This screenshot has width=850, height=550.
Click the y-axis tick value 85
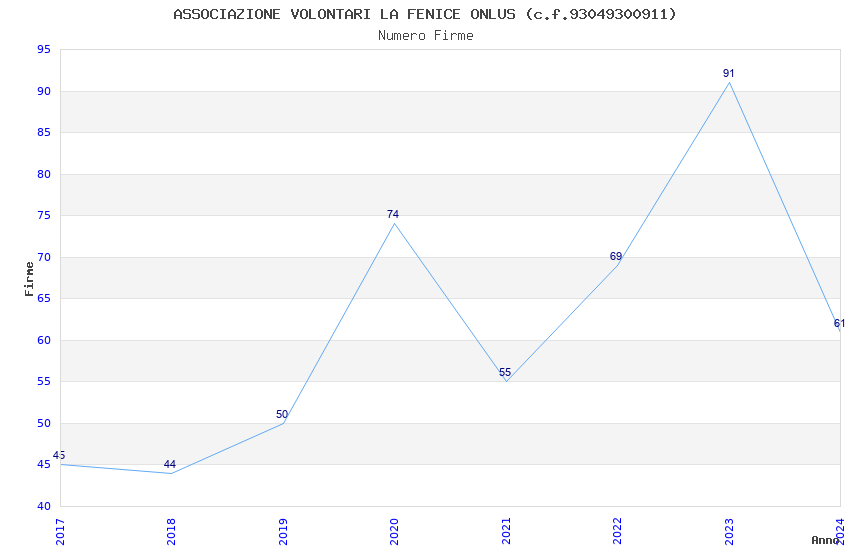click(x=44, y=132)
